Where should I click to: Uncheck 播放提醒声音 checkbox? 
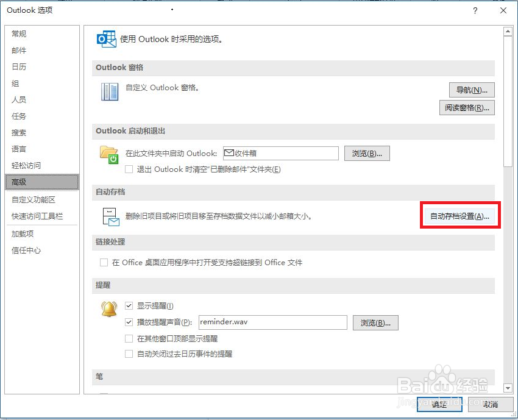pyautogui.click(x=129, y=322)
